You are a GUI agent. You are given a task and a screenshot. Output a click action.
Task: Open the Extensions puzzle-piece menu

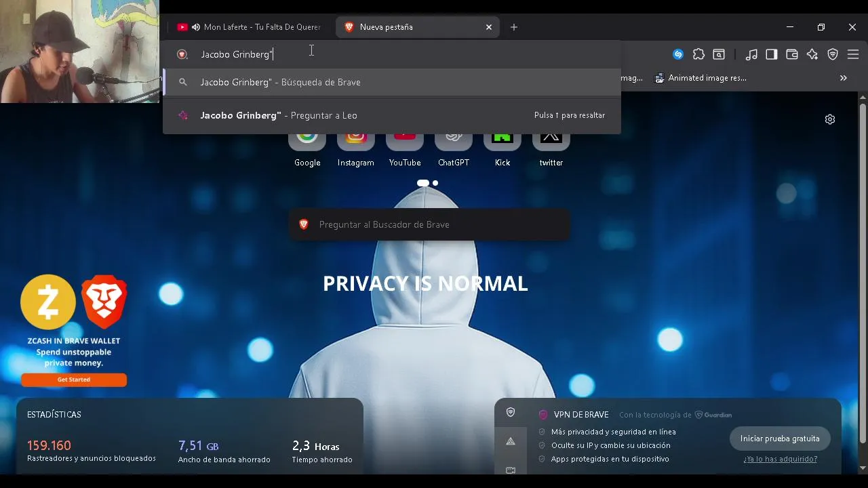click(x=698, y=54)
